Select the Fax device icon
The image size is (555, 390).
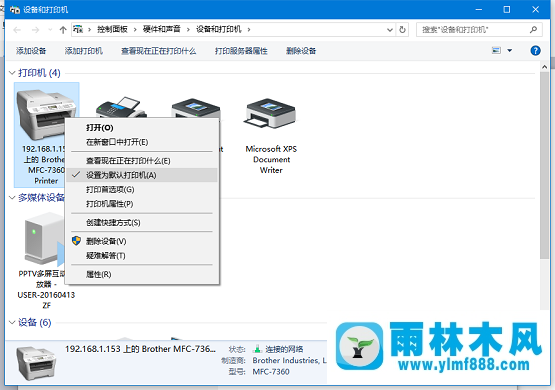(121, 107)
